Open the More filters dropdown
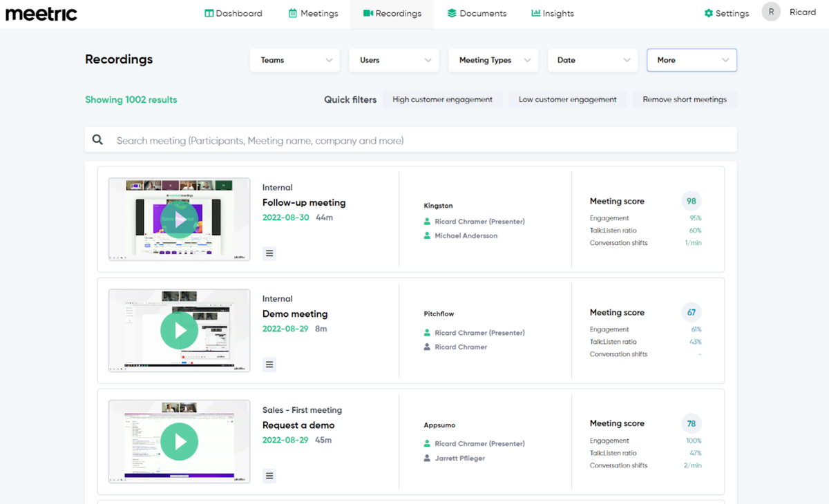This screenshot has height=504, width=829. [692, 60]
